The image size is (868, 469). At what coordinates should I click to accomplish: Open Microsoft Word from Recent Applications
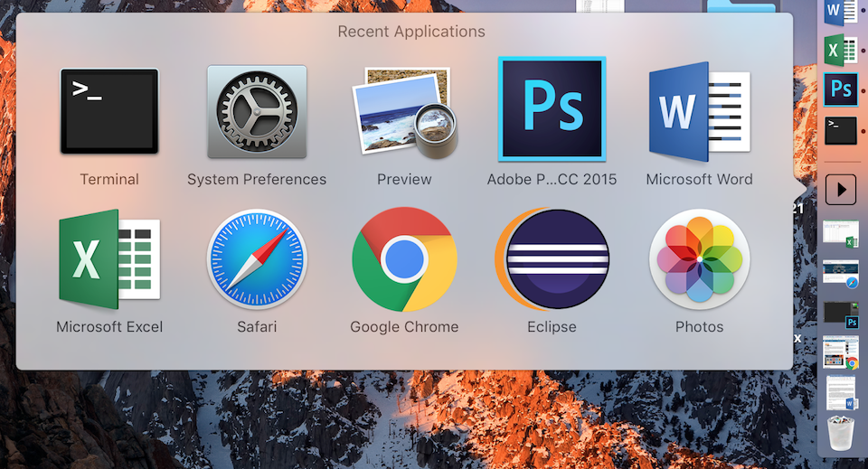tap(699, 112)
